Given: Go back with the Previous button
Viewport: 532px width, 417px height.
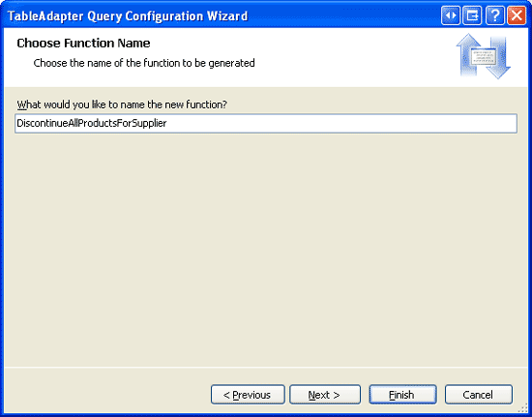Looking at the screenshot, I should tap(248, 395).
